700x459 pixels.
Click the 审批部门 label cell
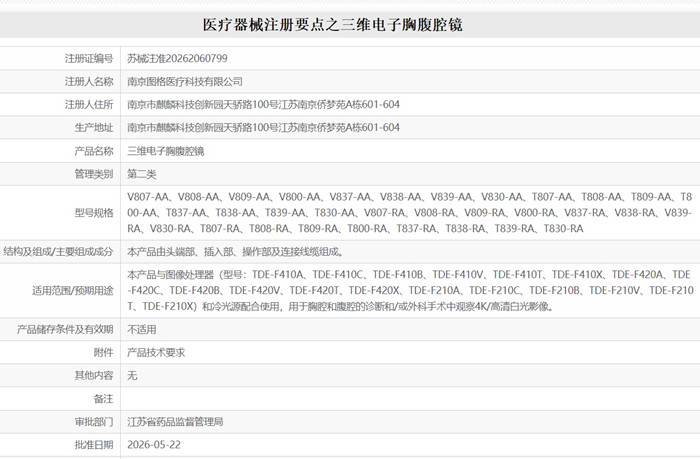coord(94,421)
